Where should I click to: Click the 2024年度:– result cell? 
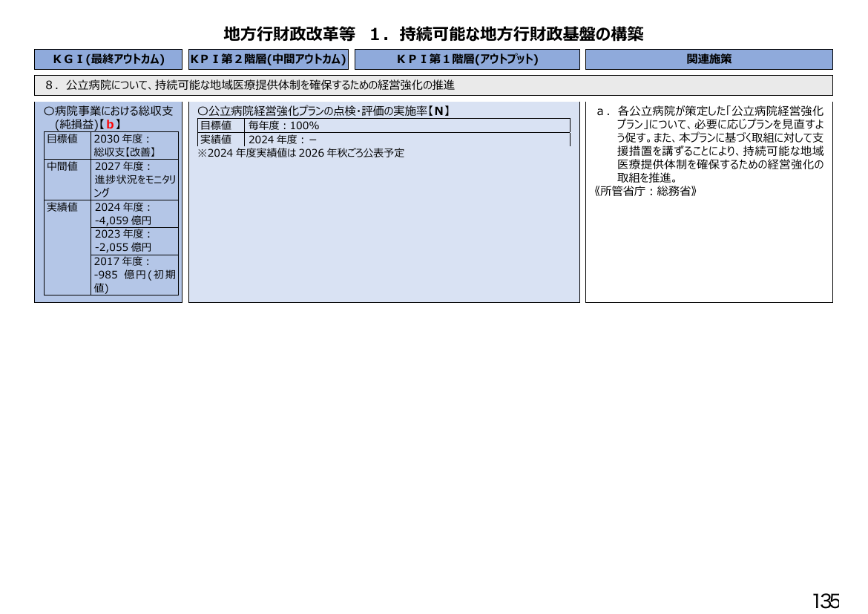pos(407,140)
